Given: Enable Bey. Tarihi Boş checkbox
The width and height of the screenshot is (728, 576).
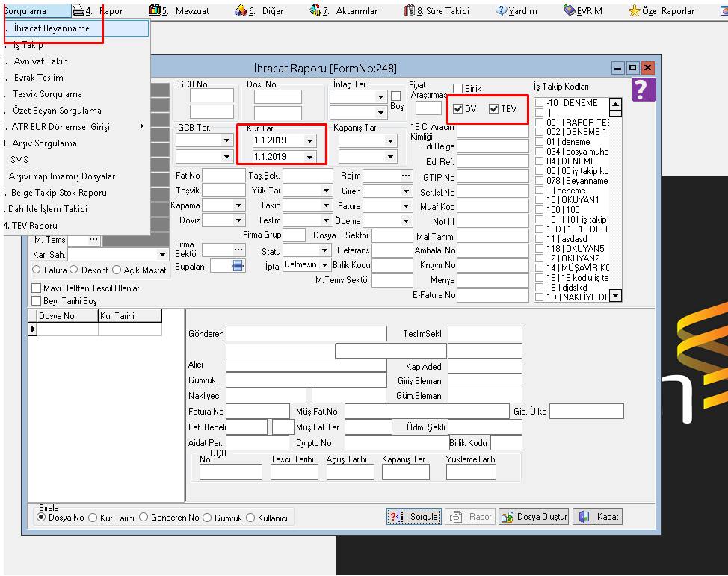Looking at the screenshot, I should point(36,300).
